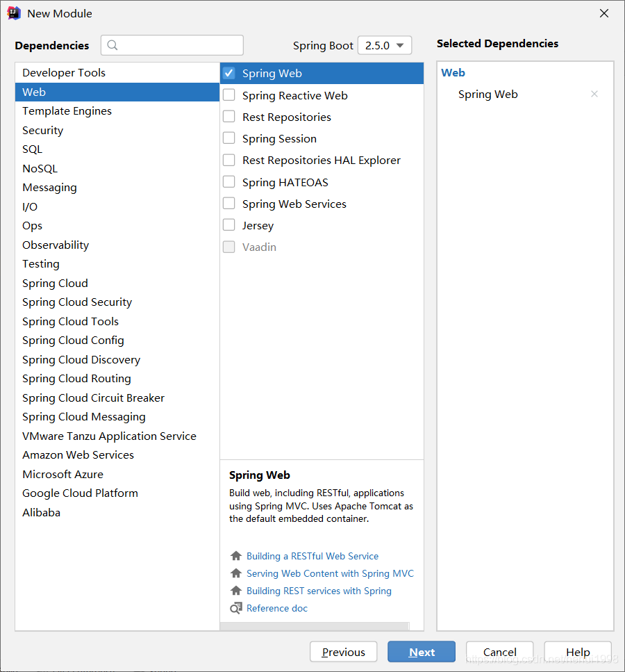Select Spring Cloud Circuit Breaker category
This screenshot has width=625, height=672.
click(117, 398)
